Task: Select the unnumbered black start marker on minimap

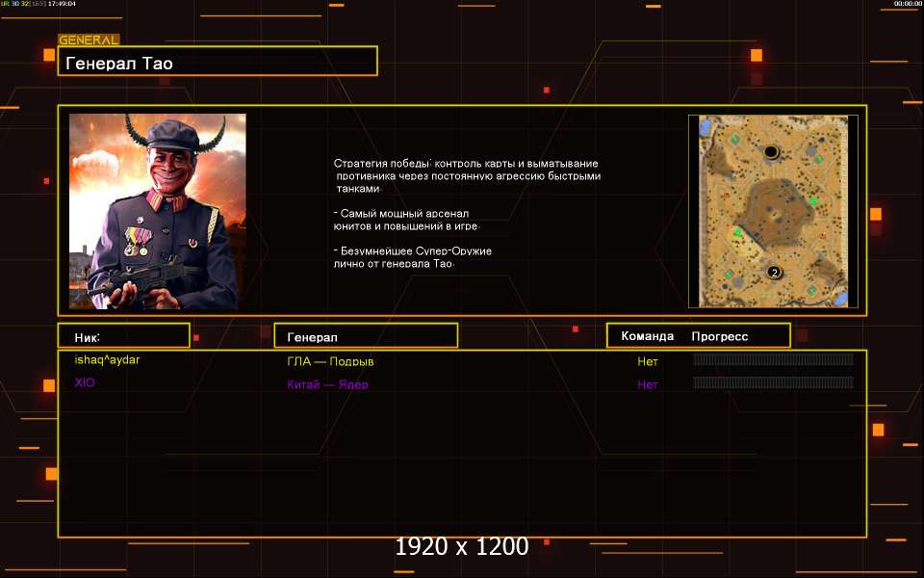Action: coord(771,152)
